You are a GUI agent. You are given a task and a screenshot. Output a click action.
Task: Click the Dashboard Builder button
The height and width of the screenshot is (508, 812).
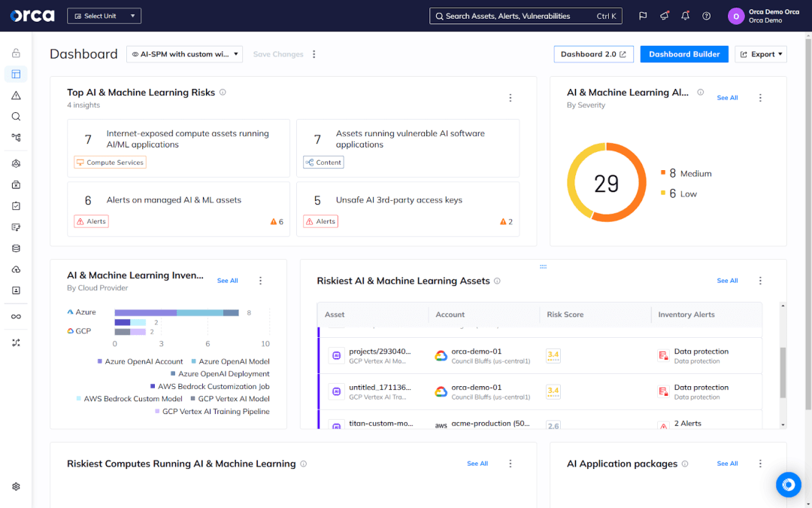click(x=684, y=54)
